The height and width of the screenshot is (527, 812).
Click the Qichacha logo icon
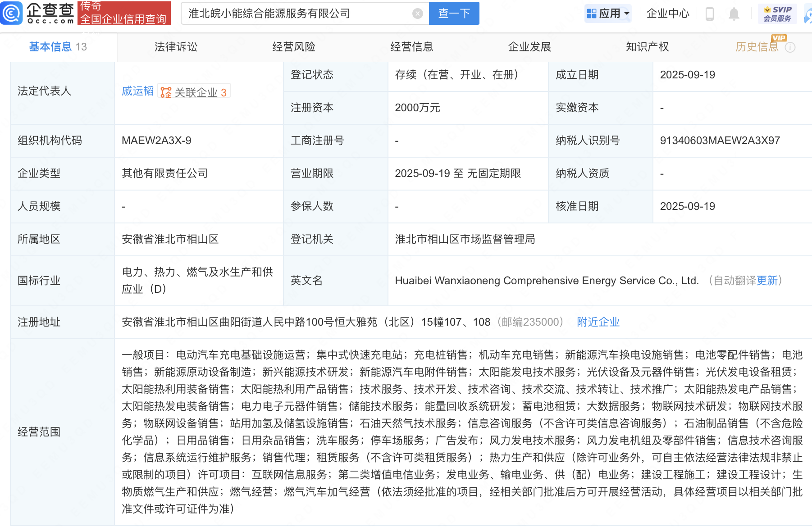pyautogui.click(x=12, y=13)
